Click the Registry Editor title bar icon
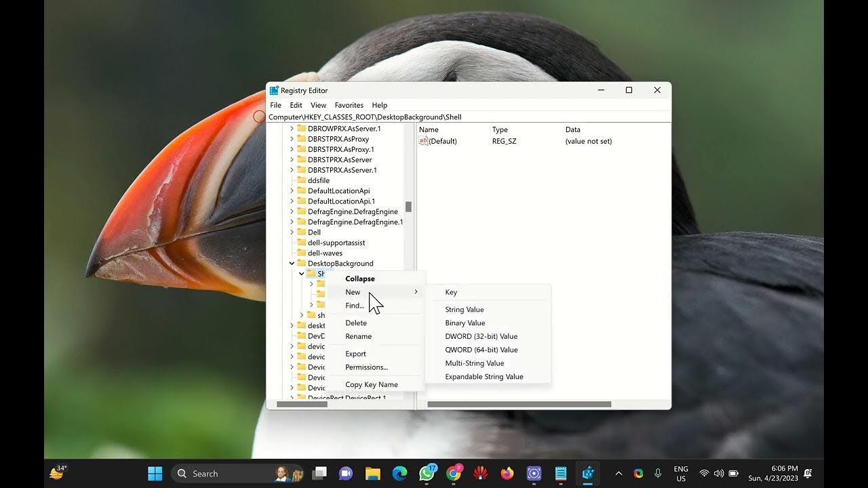The width and height of the screenshot is (868, 488). coord(274,90)
